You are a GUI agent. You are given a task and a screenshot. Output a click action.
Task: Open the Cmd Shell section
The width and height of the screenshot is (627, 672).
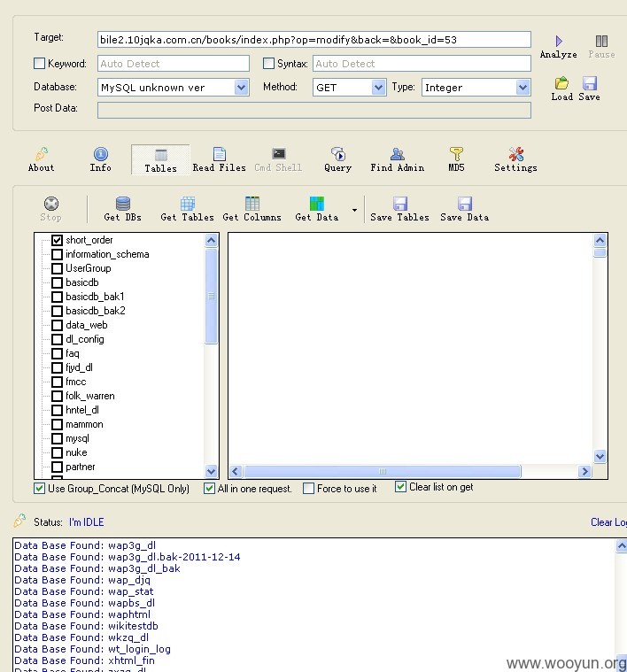[x=279, y=159]
